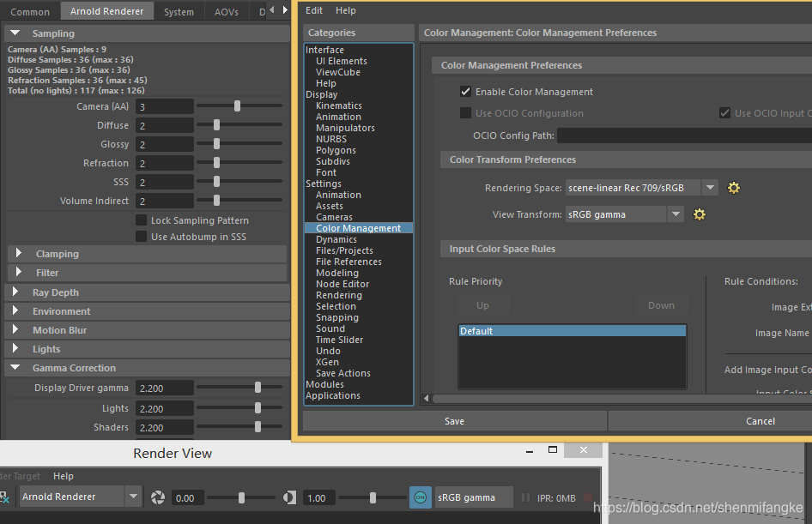Disable Enable Color Management checkbox
Screen dimensions: 812x524
click(x=465, y=92)
